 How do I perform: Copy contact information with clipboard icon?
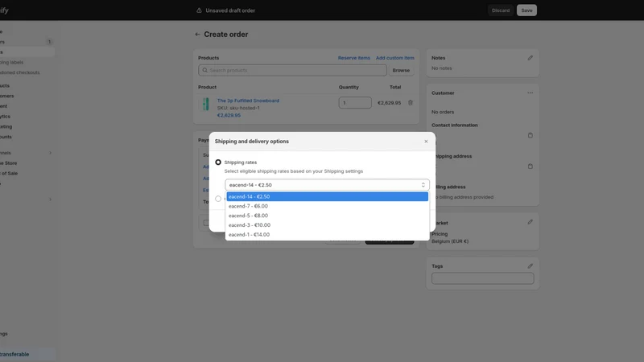pos(530,135)
